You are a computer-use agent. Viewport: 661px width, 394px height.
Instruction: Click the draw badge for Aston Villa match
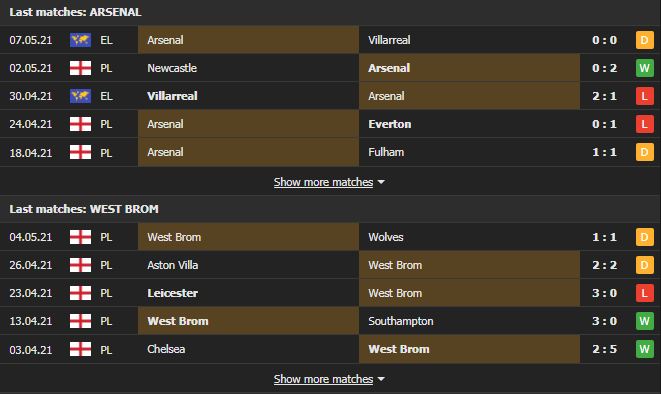click(x=644, y=265)
